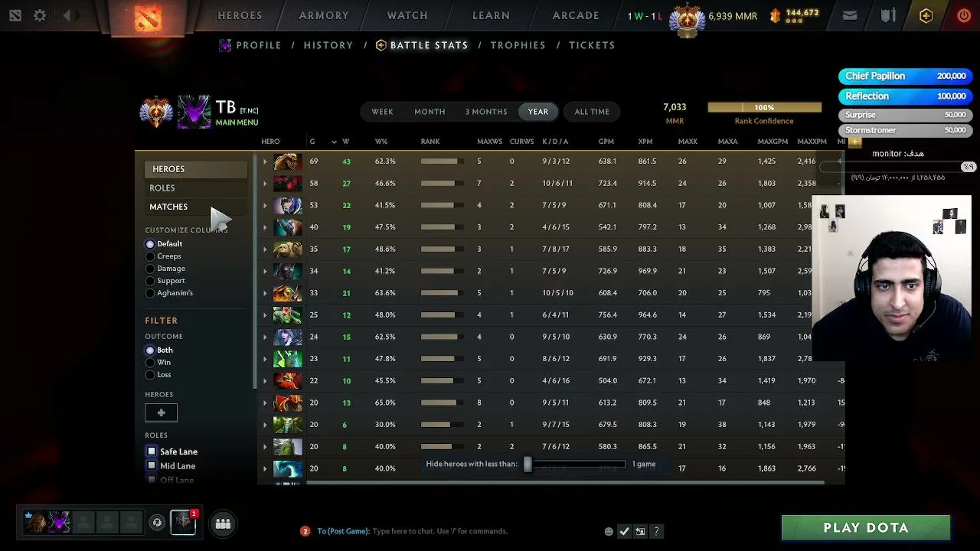Expand the row with 53 games
This screenshot has width=980, height=551.
point(265,205)
